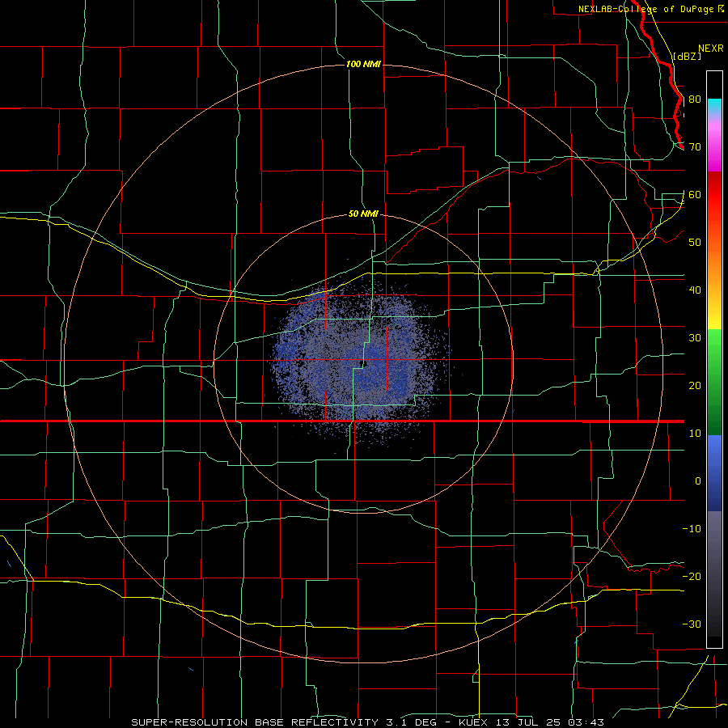Click the 0 value on the dBZ scale

pyautogui.click(x=698, y=481)
